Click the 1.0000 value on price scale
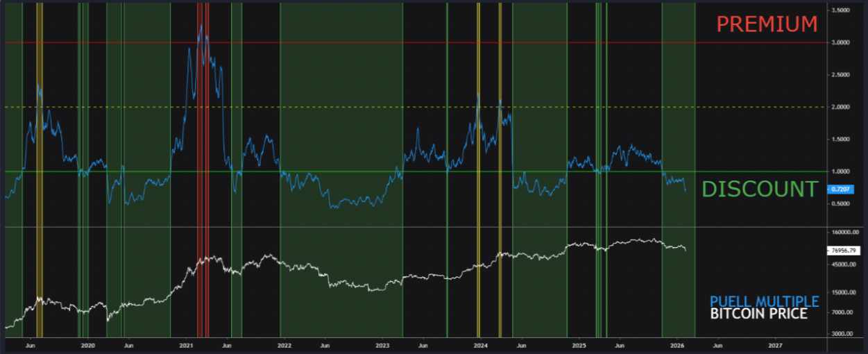Viewport: 868px width, 354px height. pos(842,171)
